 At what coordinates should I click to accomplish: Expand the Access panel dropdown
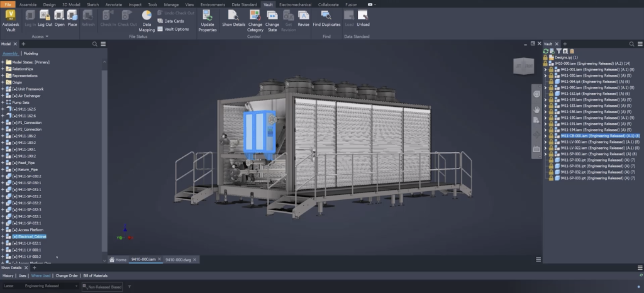[x=47, y=36]
